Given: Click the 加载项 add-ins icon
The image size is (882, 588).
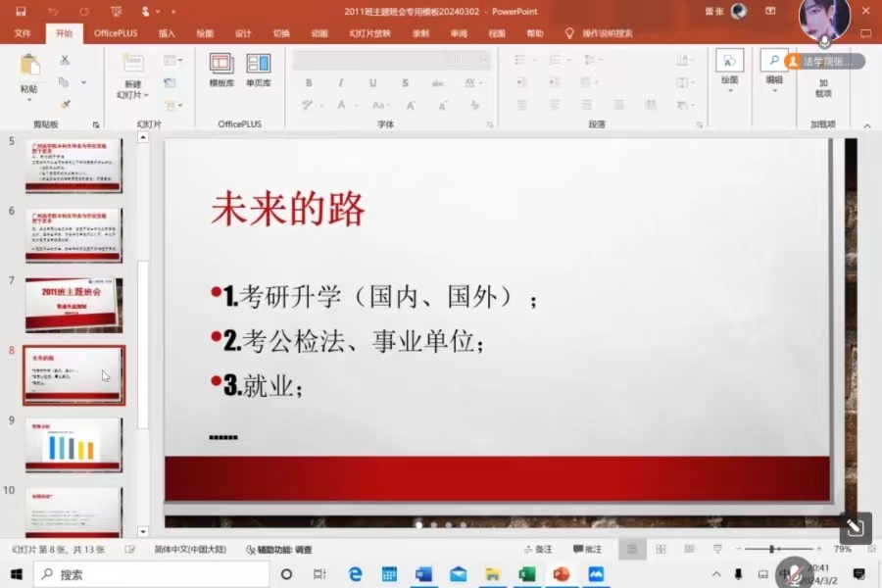Looking at the screenshot, I should tap(822, 65).
